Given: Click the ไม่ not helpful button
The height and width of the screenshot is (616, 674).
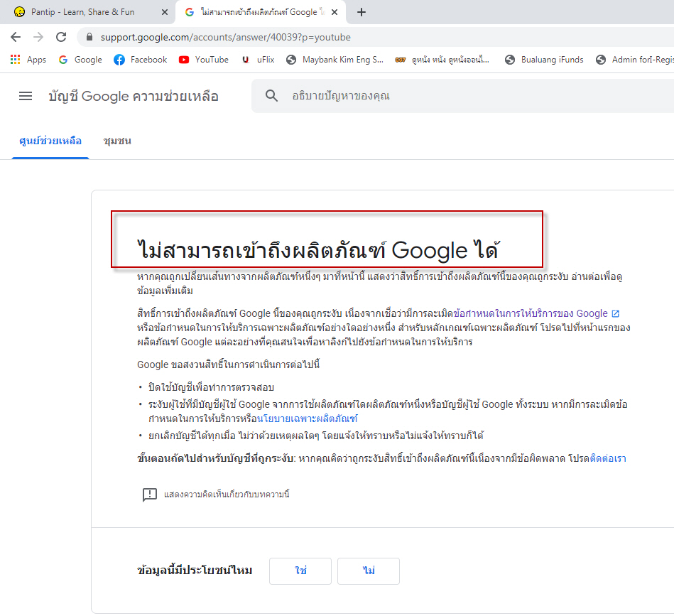Looking at the screenshot, I should tap(369, 571).
